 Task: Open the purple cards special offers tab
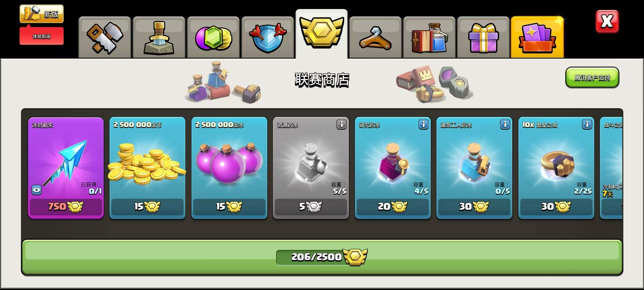537,37
